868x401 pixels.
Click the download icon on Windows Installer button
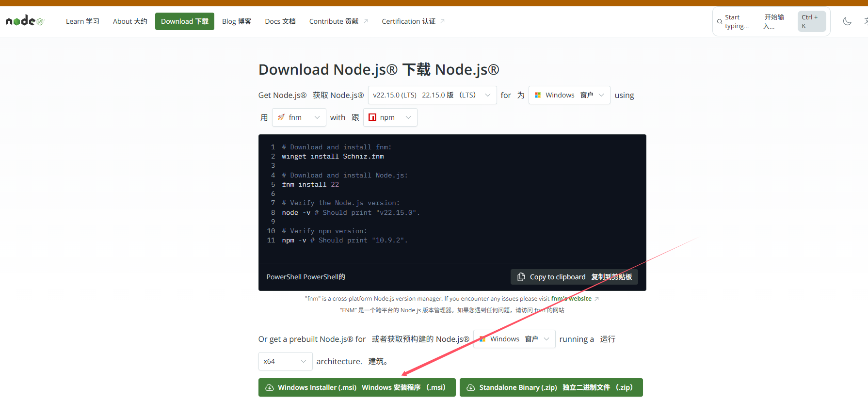(x=269, y=387)
